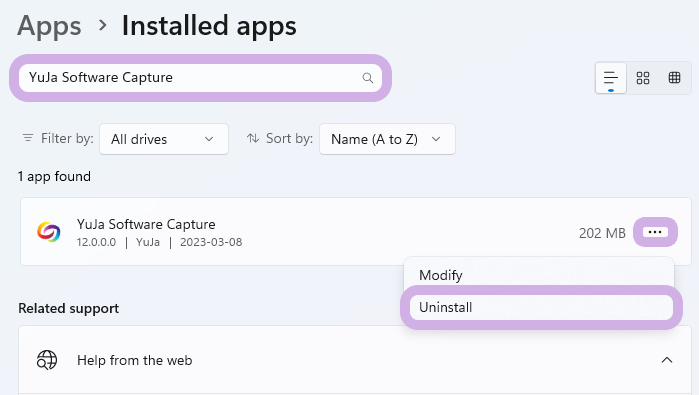Click the YuJa publisher name
699x395 pixels.
(148, 242)
